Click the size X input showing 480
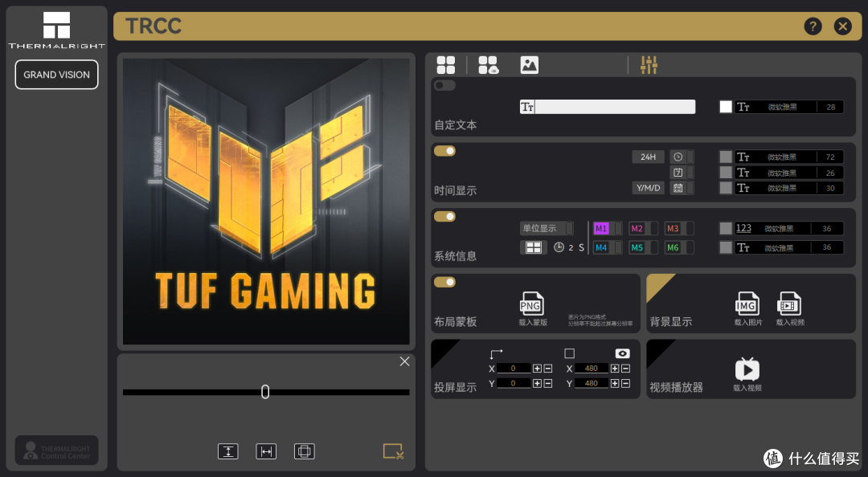Screen dimensions: 868x477 click(x=592, y=369)
